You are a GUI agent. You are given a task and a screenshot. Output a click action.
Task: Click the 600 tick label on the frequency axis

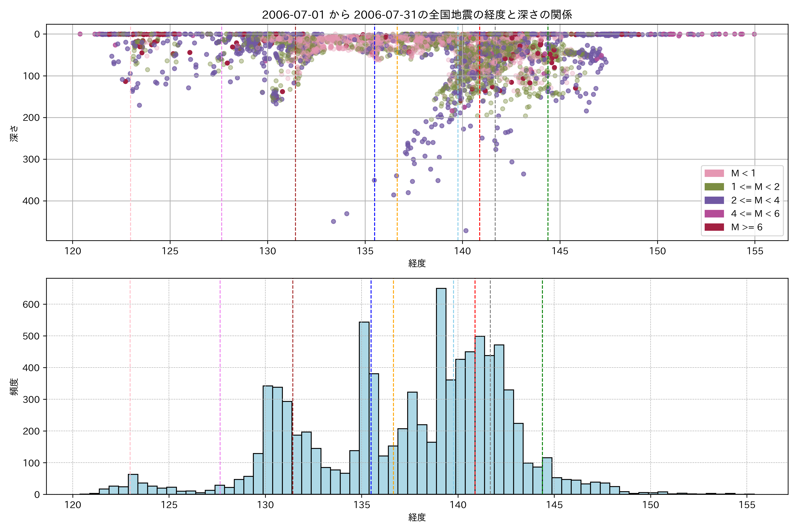31,304
